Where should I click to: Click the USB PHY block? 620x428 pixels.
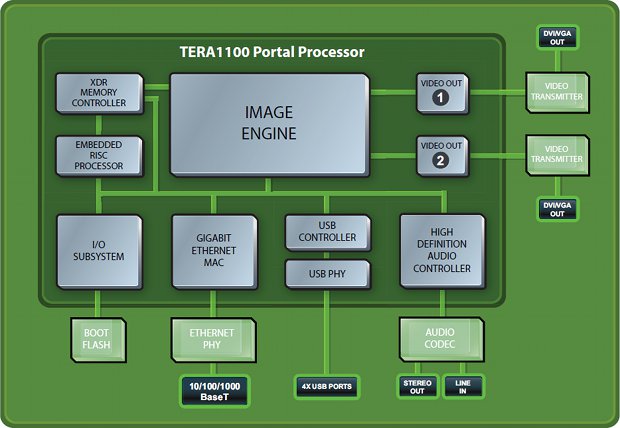coord(328,274)
